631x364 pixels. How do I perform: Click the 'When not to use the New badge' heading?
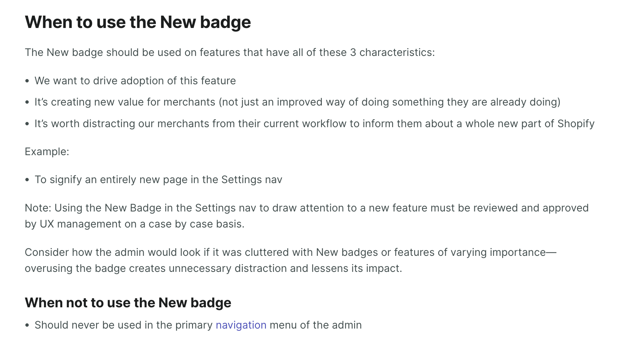pos(128,302)
